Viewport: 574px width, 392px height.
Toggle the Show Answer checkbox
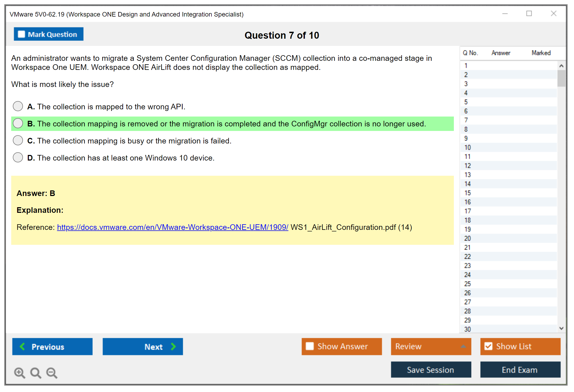310,346
